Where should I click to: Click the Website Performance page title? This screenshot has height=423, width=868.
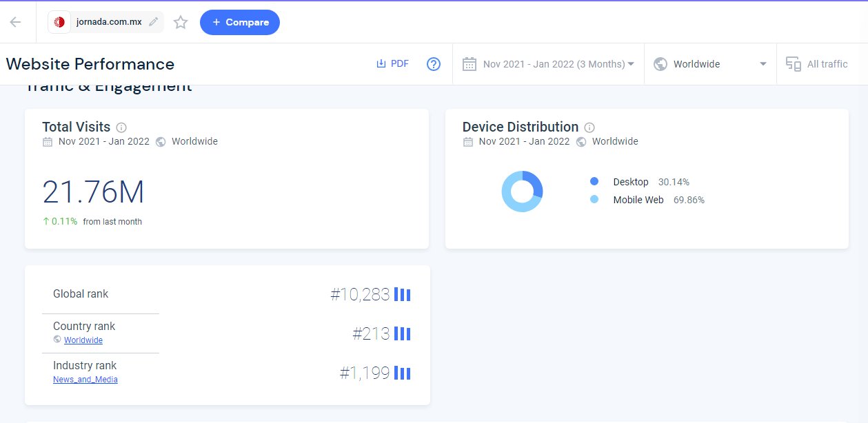point(90,64)
